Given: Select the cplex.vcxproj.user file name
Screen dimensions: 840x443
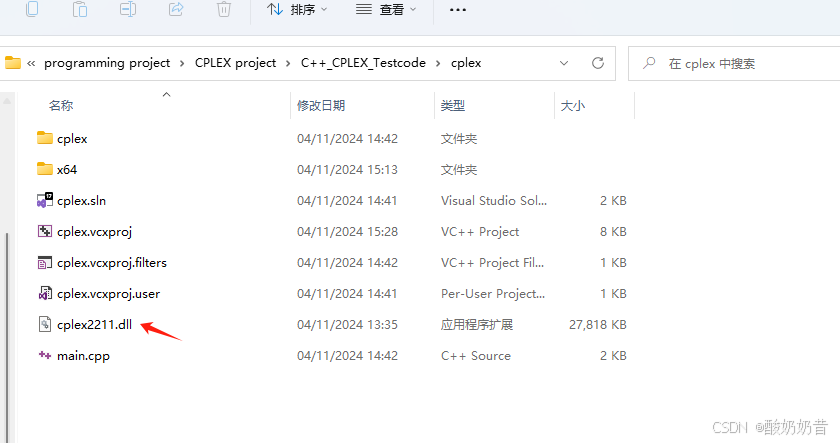Looking at the screenshot, I should point(109,294).
